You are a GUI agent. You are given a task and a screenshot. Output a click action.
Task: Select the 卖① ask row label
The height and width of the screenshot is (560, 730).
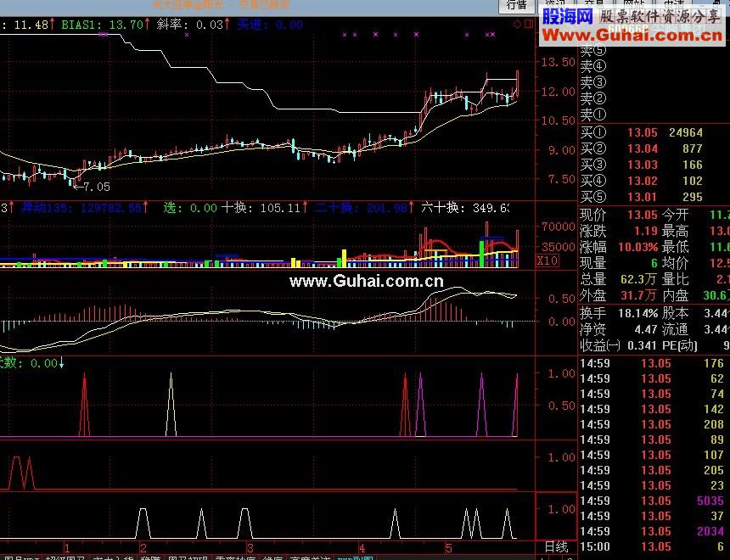pos(593,114)
